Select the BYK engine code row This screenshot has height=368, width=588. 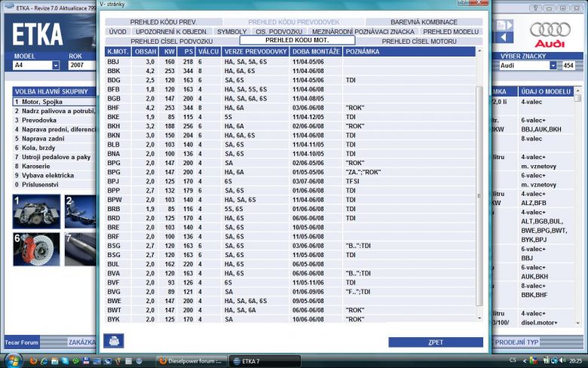(x=290, y=319)
